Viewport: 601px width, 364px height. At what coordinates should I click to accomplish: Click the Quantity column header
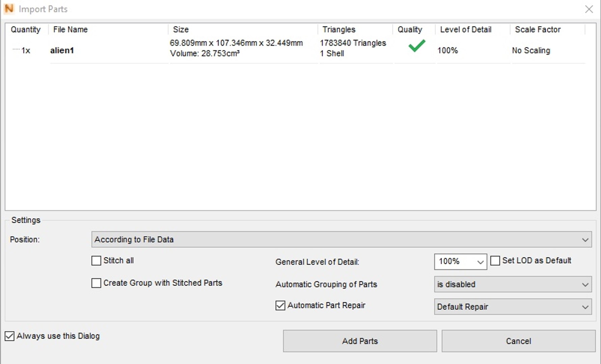(x=26, y=30)
